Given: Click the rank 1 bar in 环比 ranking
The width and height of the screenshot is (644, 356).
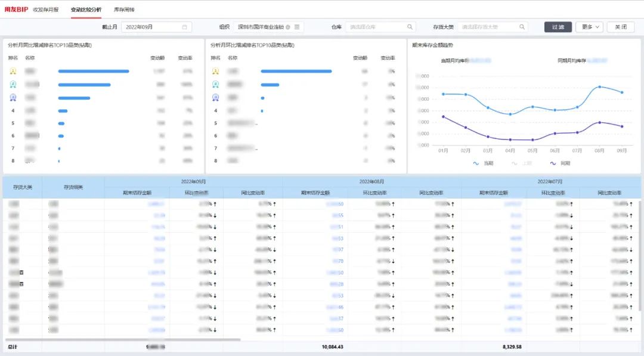Looking at the screenshot, I should (x=296, y=72).
